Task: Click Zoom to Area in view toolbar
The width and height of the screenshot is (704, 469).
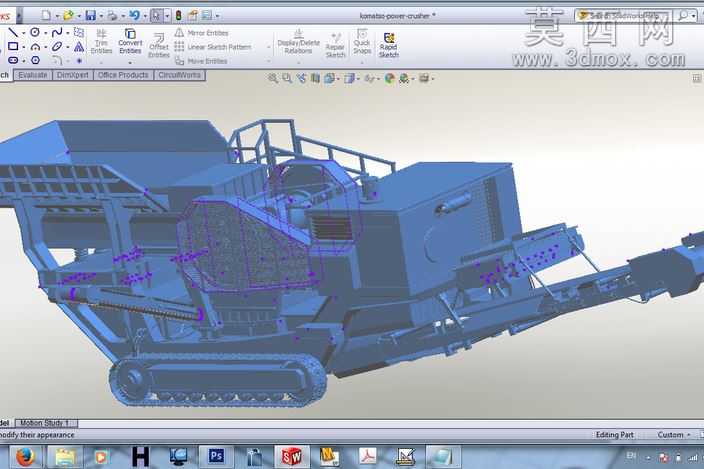Action: [x=287, y=78]
